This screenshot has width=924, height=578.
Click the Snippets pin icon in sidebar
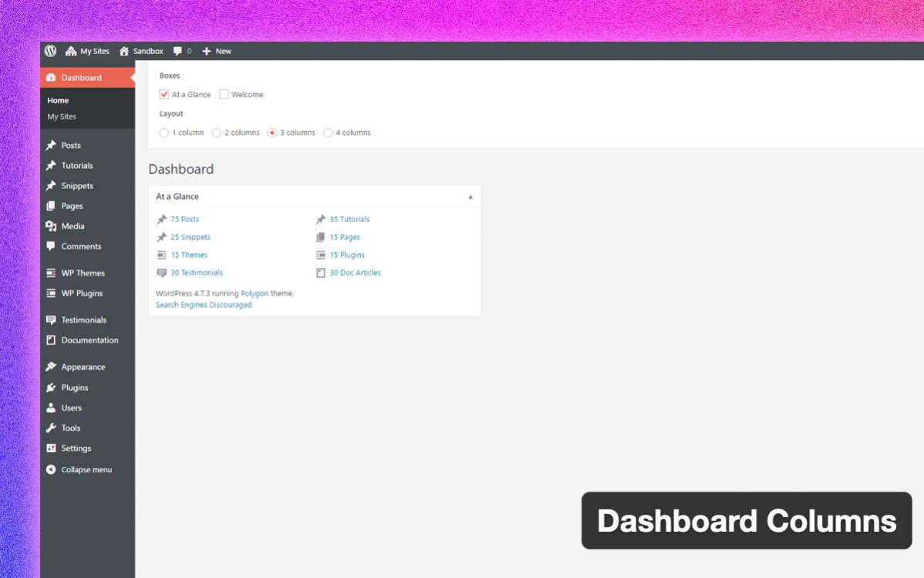pos(51,186)
